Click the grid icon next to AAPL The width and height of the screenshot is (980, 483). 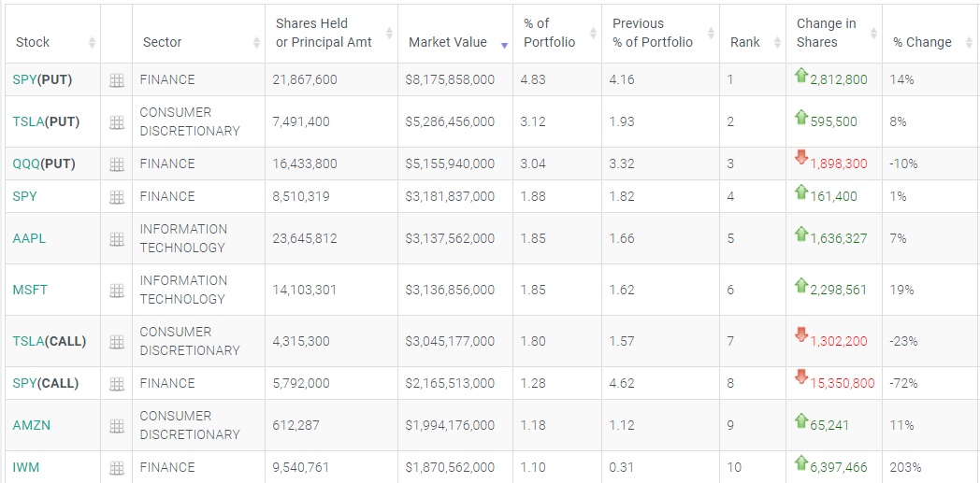tap(117, 239)
